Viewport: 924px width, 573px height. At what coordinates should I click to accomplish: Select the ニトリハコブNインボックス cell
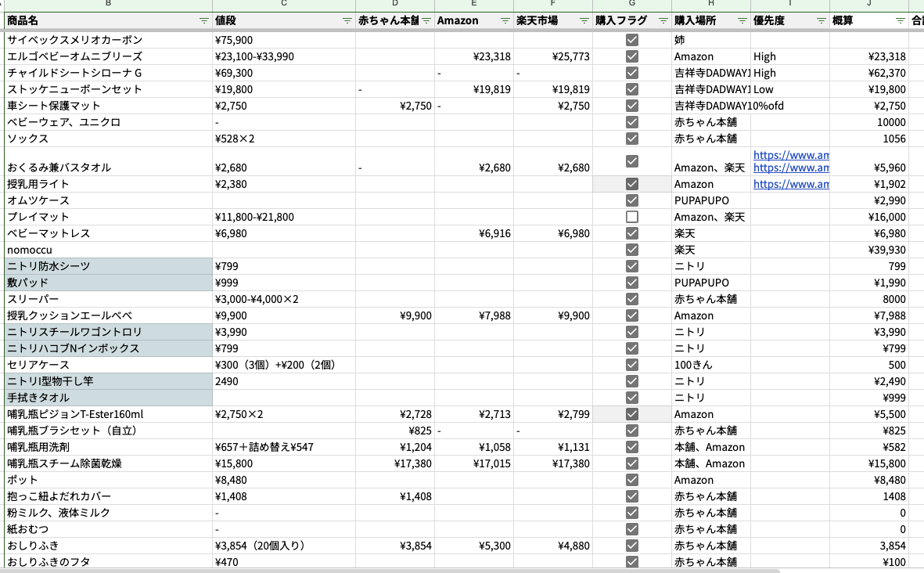click(x=109, y=348)
